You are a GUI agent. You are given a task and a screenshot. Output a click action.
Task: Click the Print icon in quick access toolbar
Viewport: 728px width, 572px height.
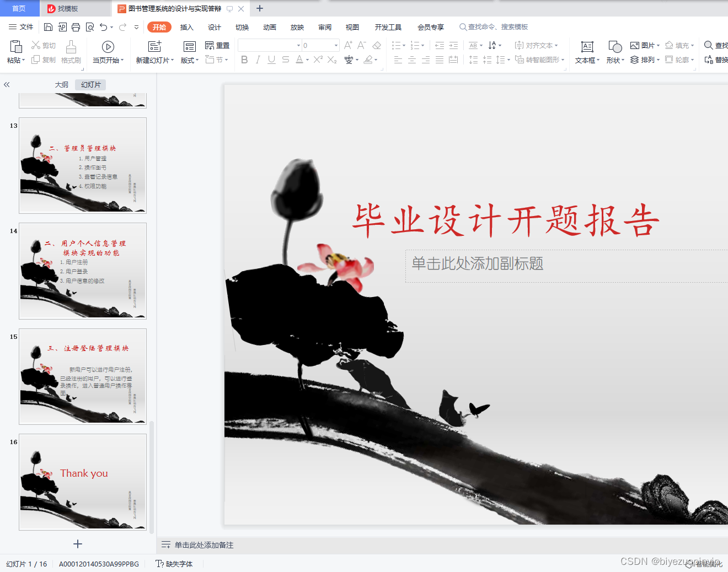coord(76,27)
